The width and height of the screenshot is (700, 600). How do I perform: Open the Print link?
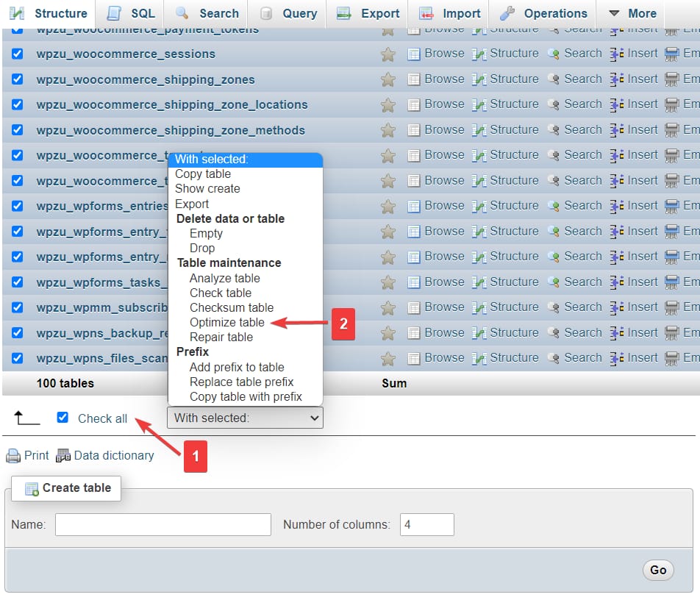point(36,455)
